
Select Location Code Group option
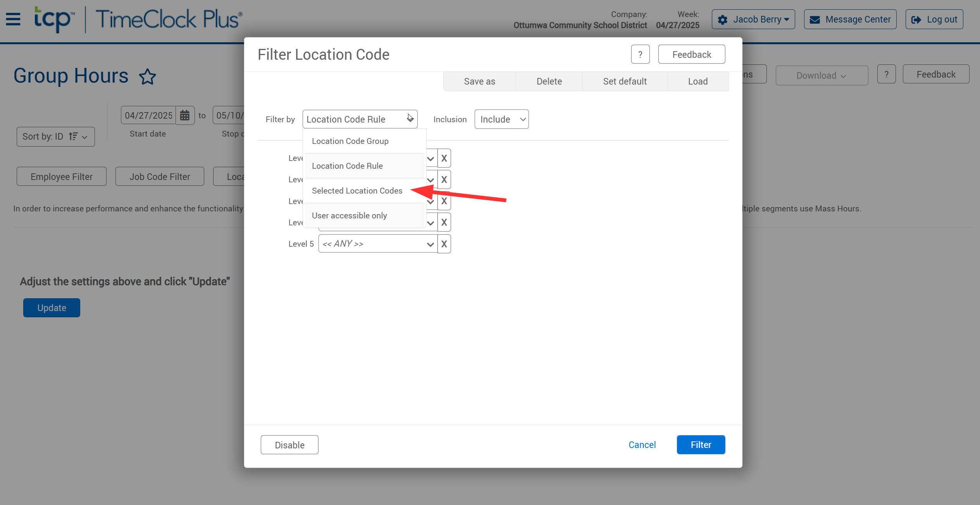350,141
